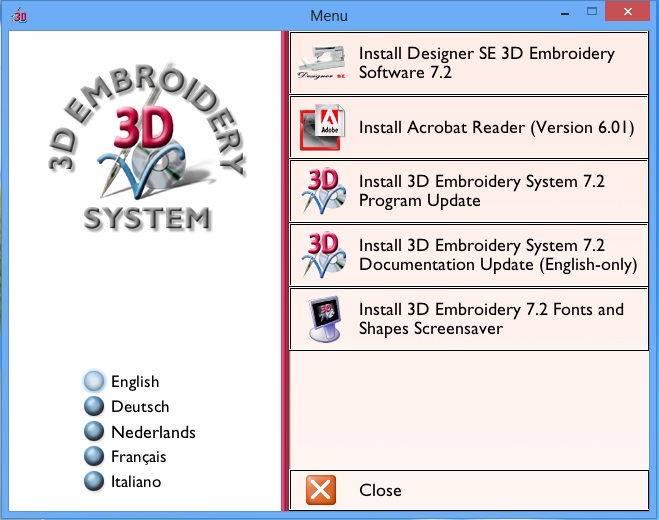
Task: Click the 3D Embroidery System logo image
Action: coord(147,147)
